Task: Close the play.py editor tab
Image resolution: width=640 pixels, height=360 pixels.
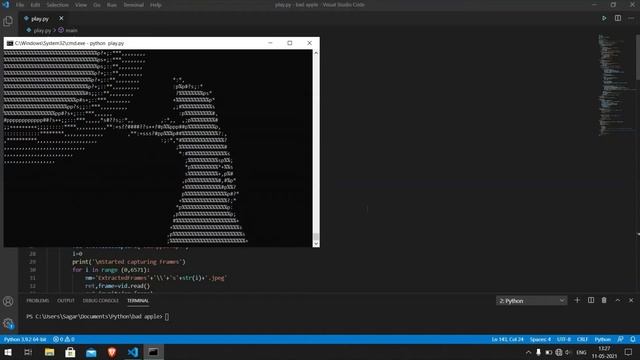Action: tap(61, 18)
